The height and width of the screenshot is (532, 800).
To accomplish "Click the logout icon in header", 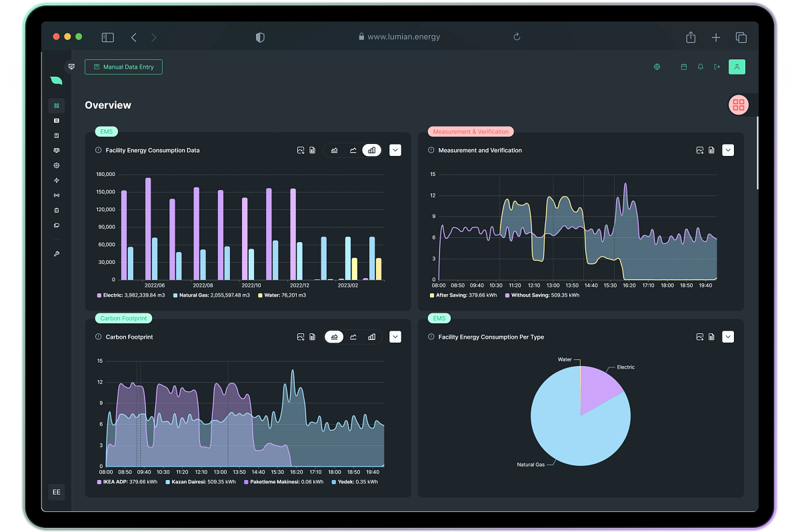I will coord(718,67).
